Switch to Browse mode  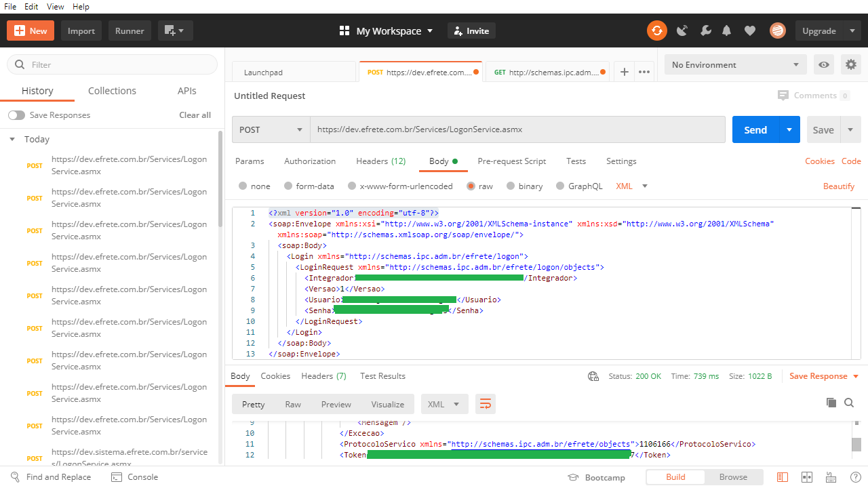733,477
